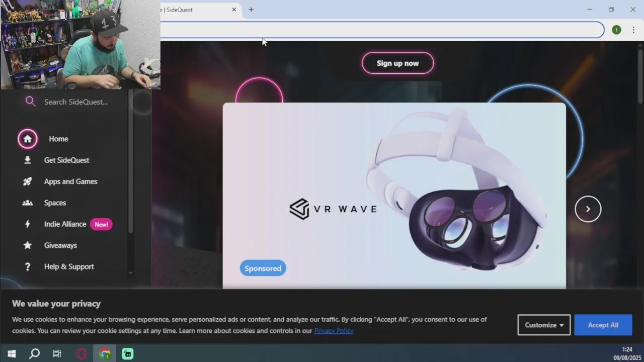
Task: Open Task View on the taskbar
Action: coord(57,354)
